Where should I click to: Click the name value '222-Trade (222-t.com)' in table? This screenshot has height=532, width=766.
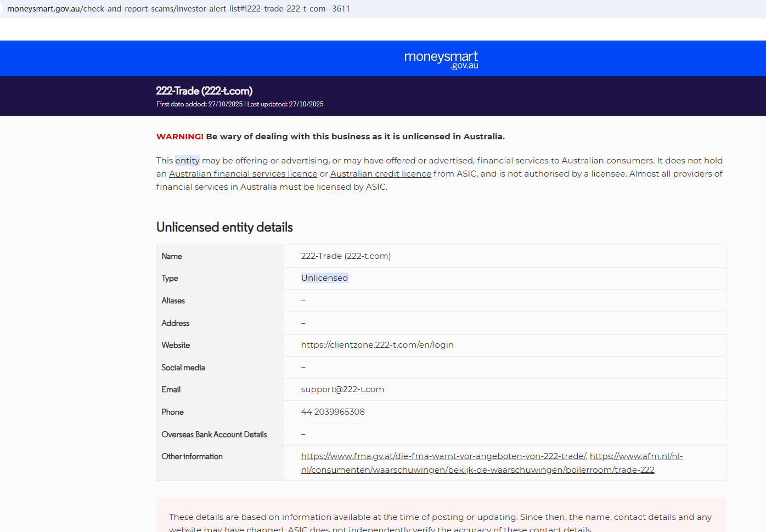tap(346, 256)
